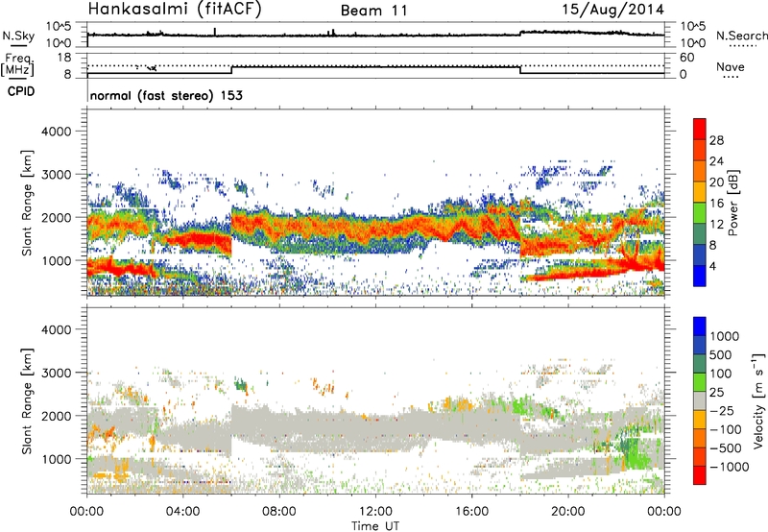Click the 100 tick on velocity colorbar

click(x=721, y=374)
